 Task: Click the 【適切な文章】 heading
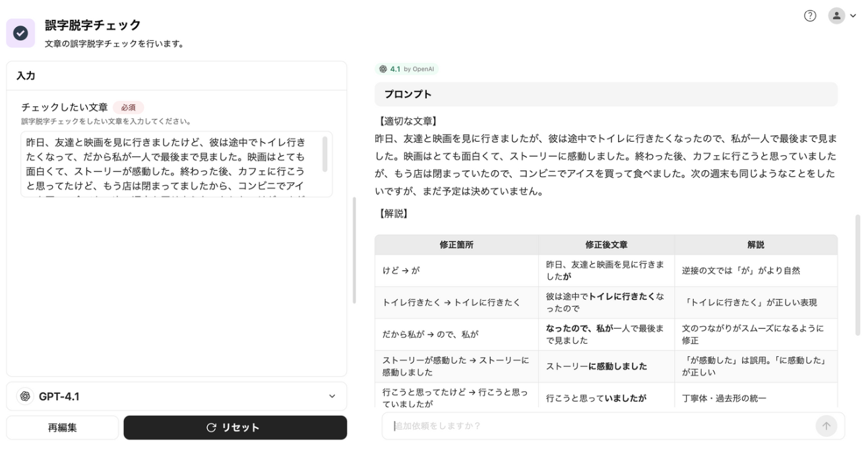pos(408,121)
